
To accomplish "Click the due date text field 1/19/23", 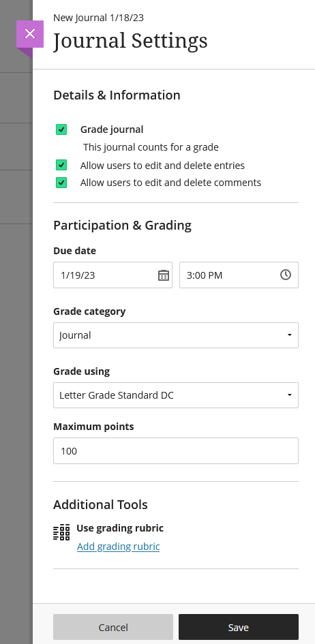I will 113,275.
